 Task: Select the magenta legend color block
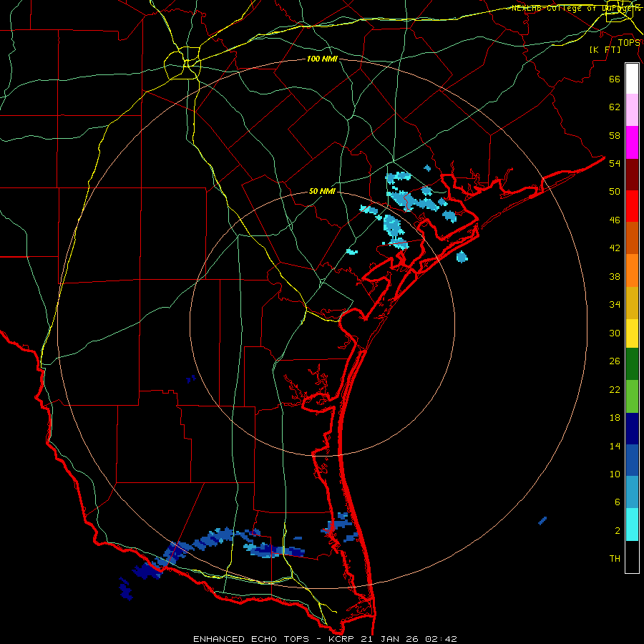[x=632, y=142]
